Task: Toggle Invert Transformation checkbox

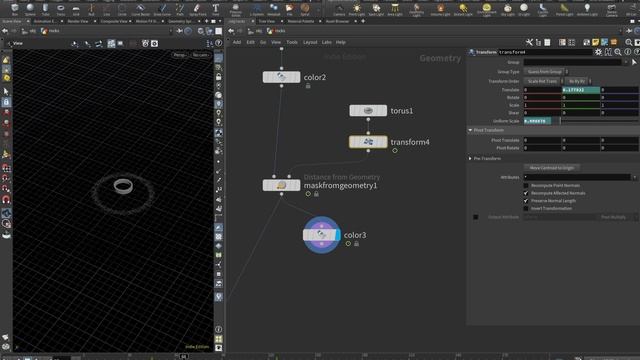Action: (526, 209)
